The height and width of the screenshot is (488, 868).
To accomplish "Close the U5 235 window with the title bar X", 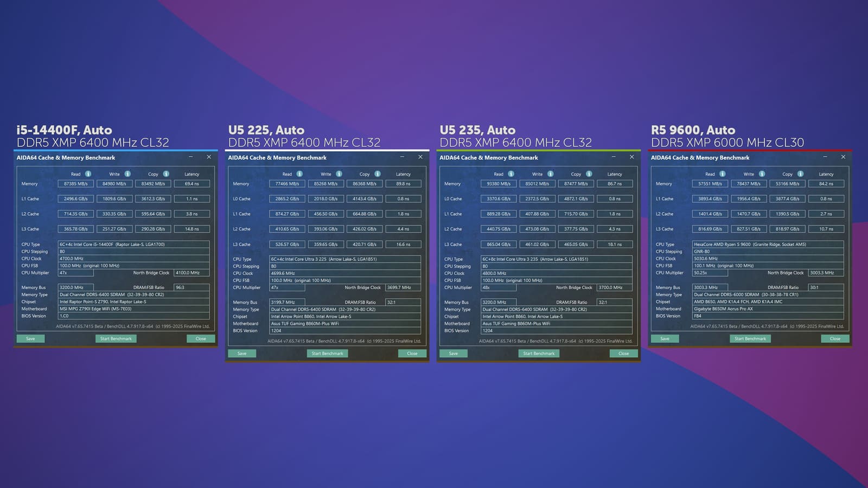I will [x=631, y=157].
